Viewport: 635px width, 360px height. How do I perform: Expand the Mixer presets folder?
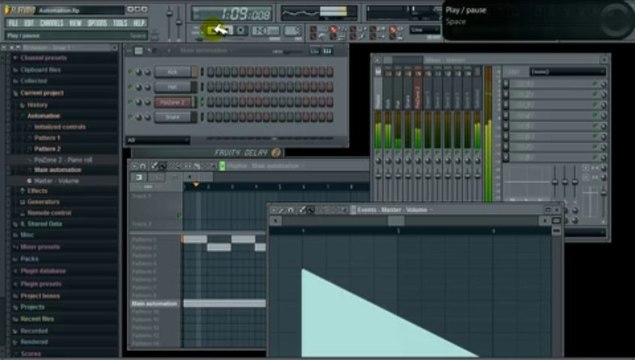[x=40, y=247]
